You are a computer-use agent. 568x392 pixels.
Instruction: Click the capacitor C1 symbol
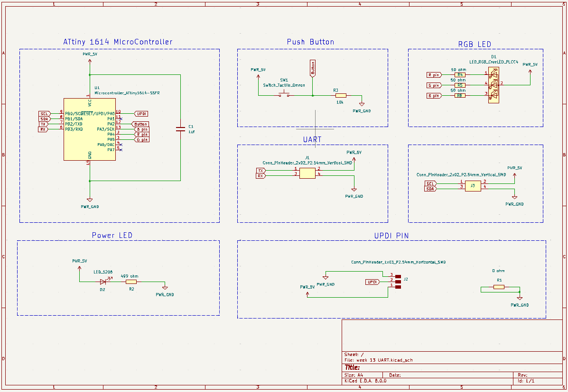click(180, 128)
